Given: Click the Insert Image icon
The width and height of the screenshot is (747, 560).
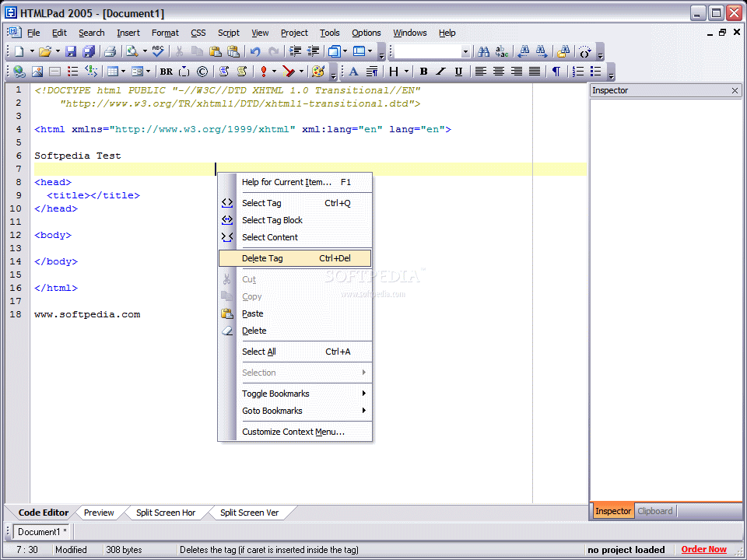Looking at the screenshot, I should (x=37, y=72).
